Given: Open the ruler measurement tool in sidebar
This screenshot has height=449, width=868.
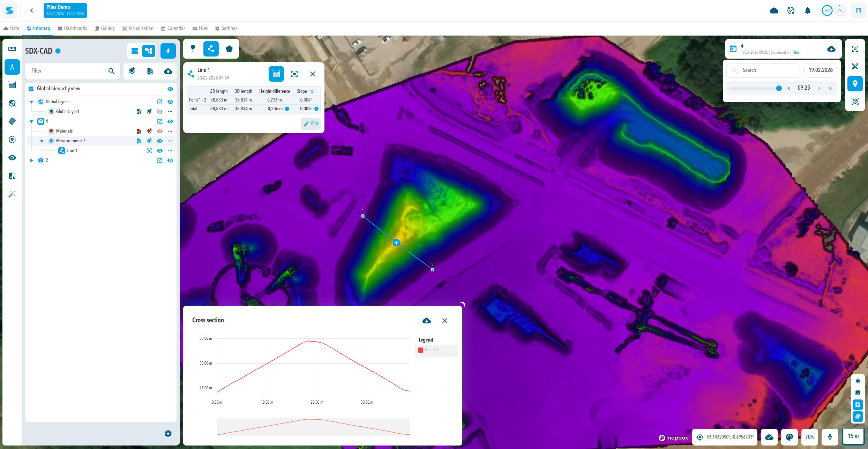Looking at the screenshot, I should tap(12, 49).
